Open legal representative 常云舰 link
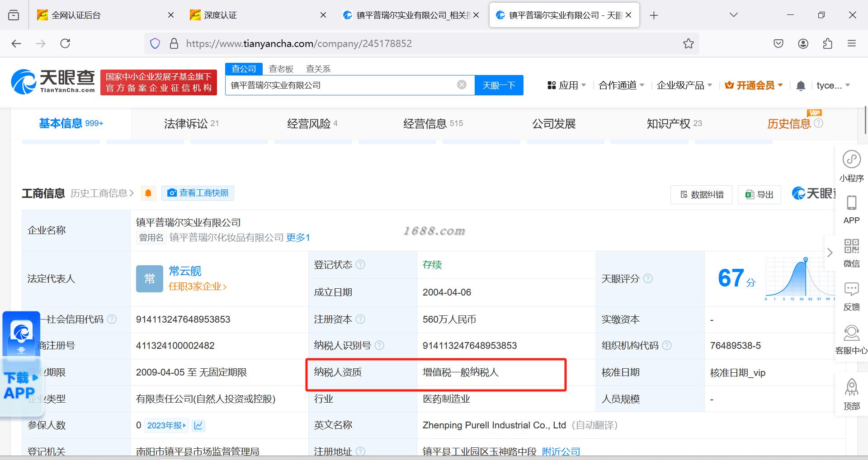 pos(185,271)
